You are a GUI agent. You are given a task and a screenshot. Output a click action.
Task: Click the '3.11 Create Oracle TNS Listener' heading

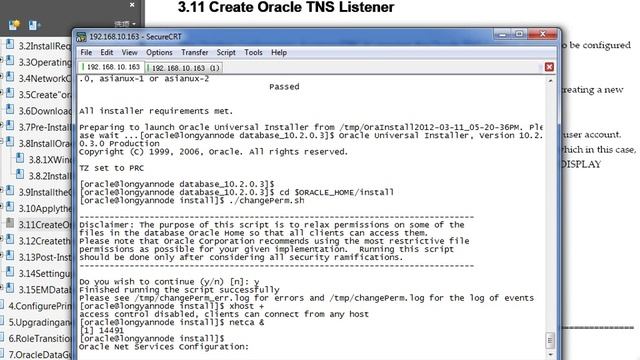(x=286, y=7)
